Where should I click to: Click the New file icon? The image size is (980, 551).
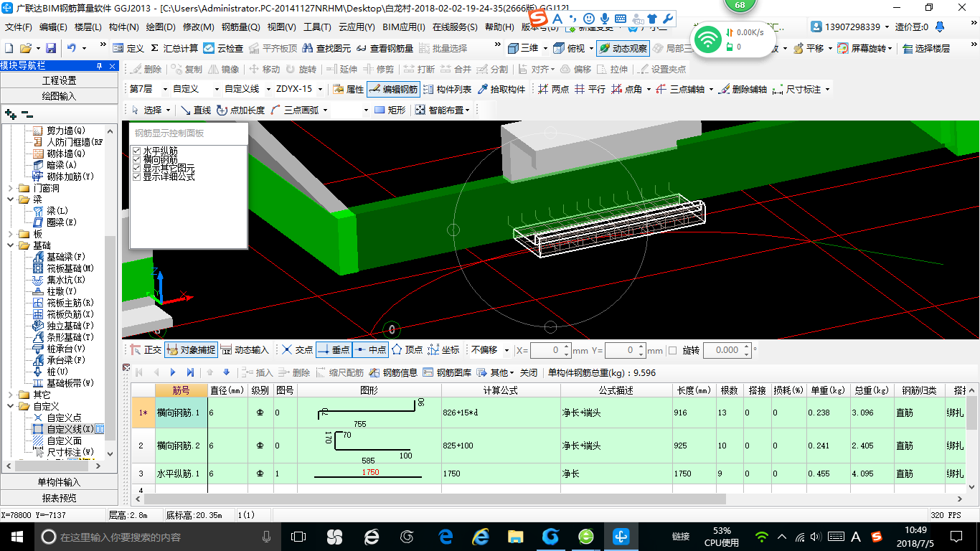click(9, 48)
